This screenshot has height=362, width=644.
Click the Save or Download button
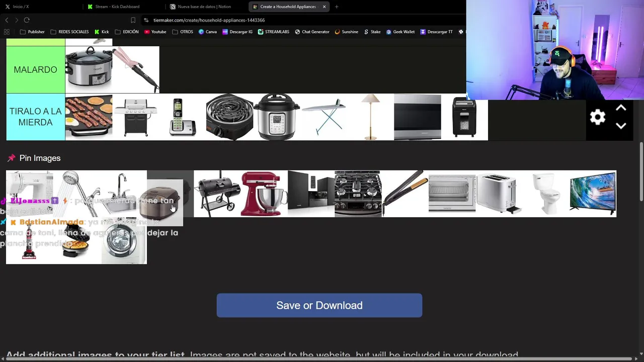click(319, 305)
